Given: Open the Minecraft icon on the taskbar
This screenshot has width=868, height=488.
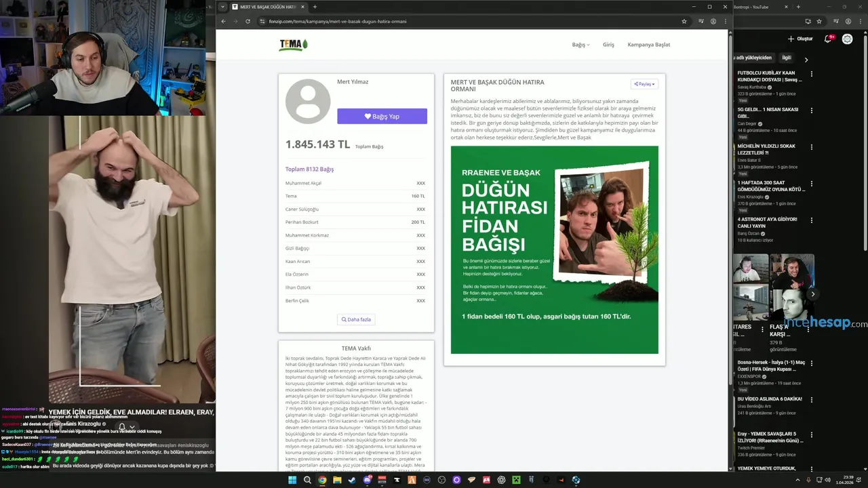Looking at the screenshot, I should tap(516, 480).
